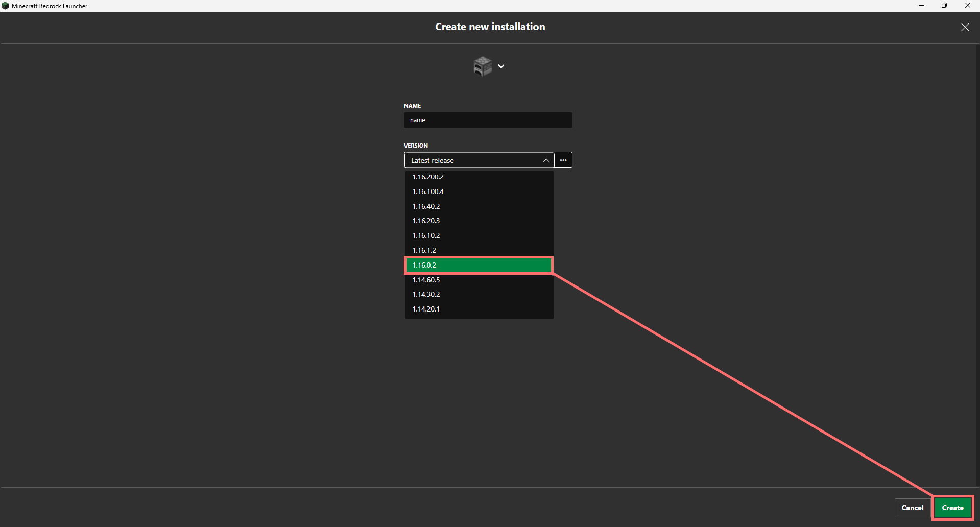Image resolution: width=980 pixels, height=527 pixels.
Task: Click the Cancel button
Action: point(912,508)
